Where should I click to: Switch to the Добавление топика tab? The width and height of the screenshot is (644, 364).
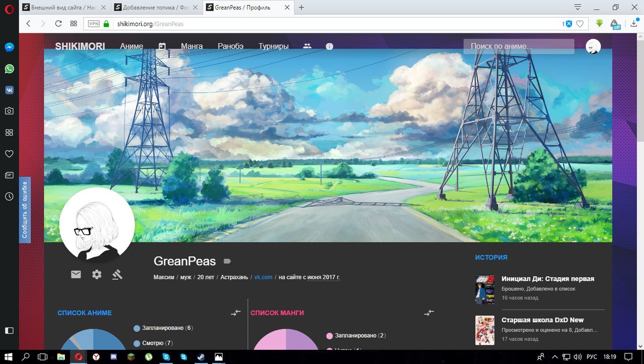pyautogui.click(x=155, y=8)
